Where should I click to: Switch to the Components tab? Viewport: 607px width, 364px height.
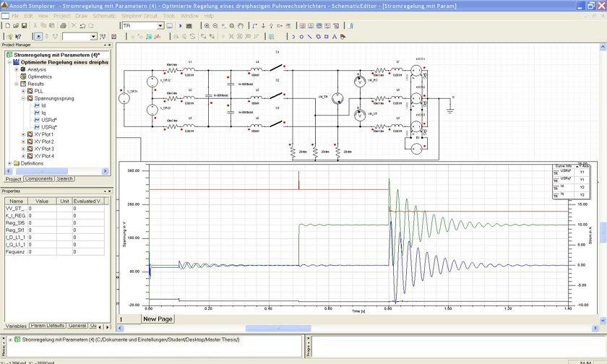tap(39, 178)
